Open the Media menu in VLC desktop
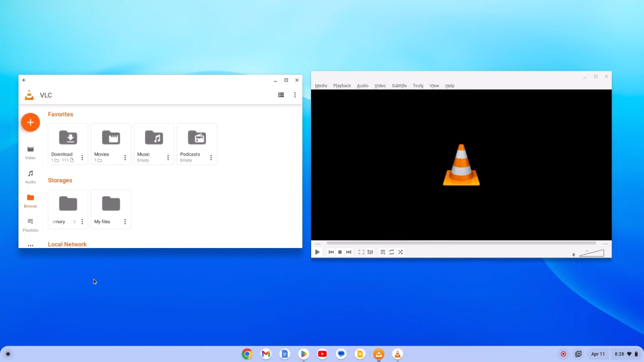This screenshot has height=362, width=644. (321, 86)
